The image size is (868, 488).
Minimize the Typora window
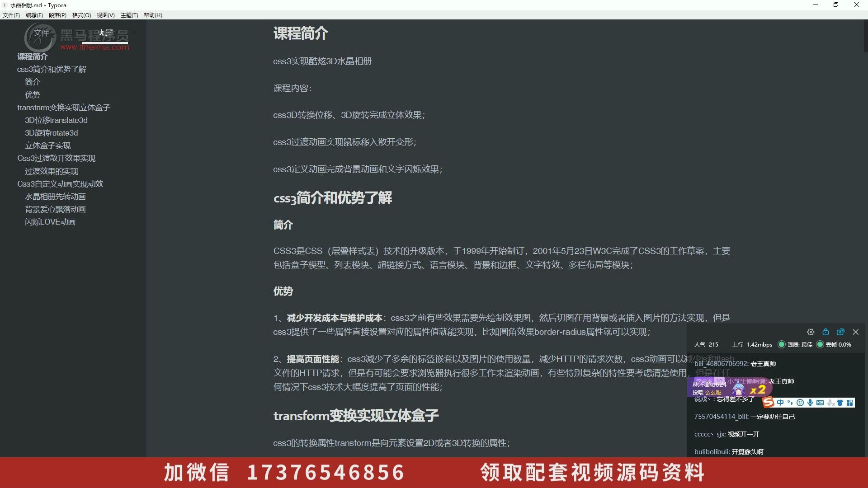coord(816,5)
